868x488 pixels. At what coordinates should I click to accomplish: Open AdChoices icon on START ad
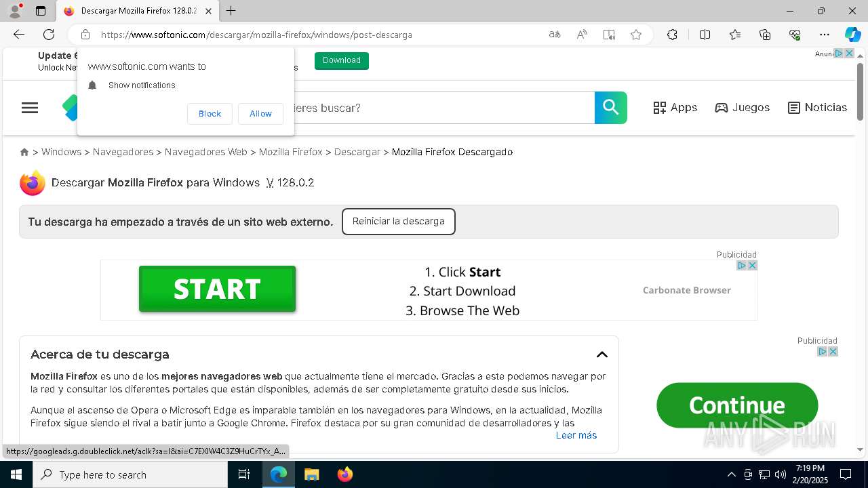point(742,266)
